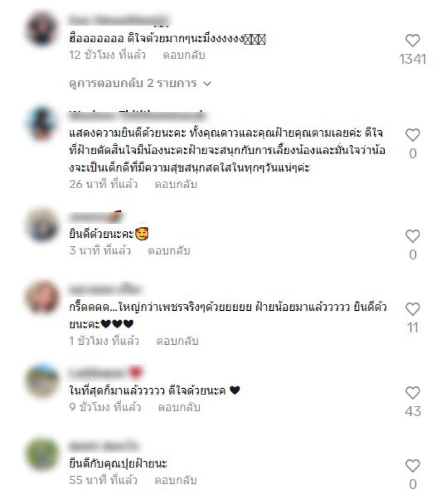Image resolution: width=446 pixels, height=504 pixels.
Task: Open avatar of the 1-hour-old commenter
Action: click(42, 297)
